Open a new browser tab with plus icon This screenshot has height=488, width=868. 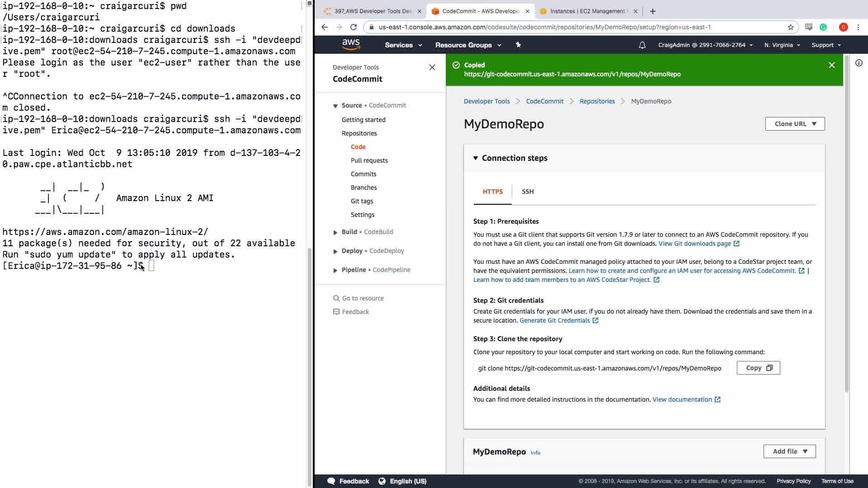652,11
